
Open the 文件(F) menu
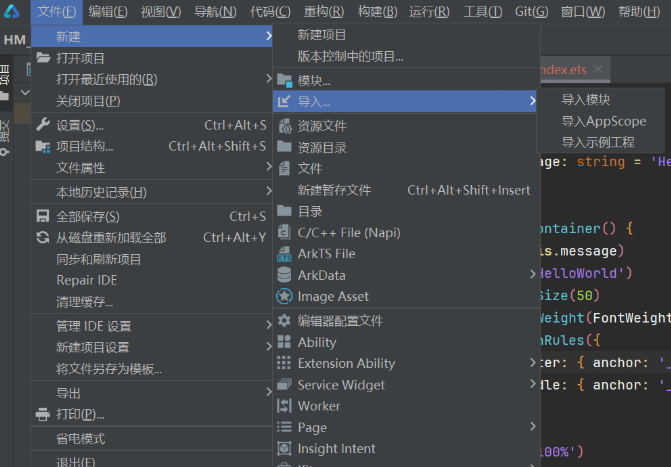pos(56,12)
